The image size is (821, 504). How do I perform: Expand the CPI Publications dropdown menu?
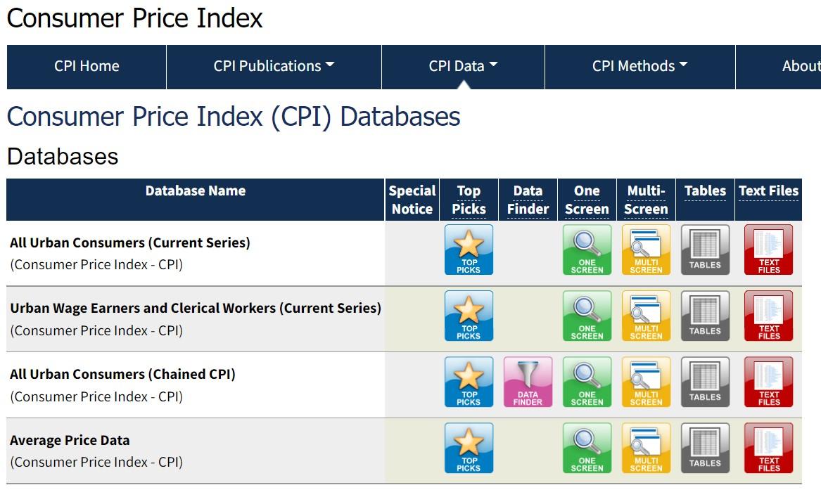point(274,66)
